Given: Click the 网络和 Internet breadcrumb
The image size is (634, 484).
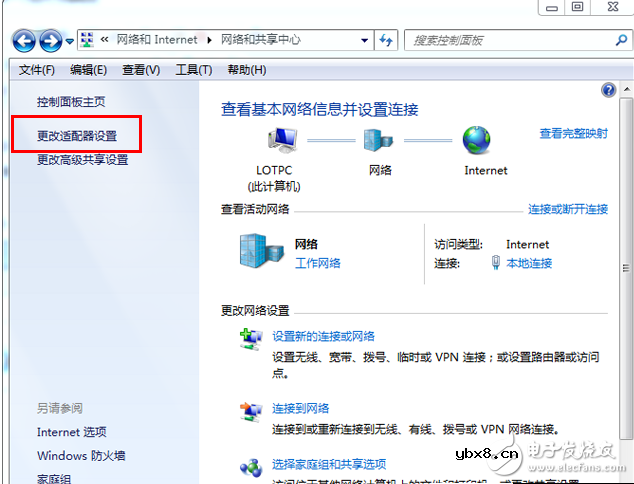Looking at the screenshot, I should (x=157, y=40).
